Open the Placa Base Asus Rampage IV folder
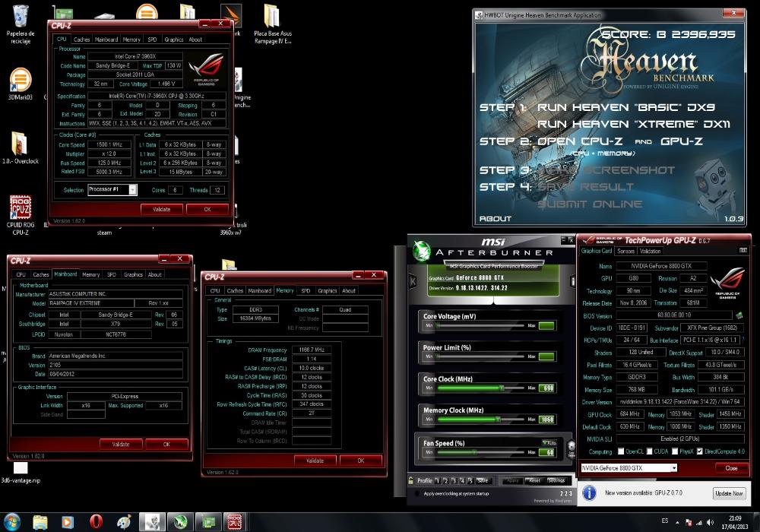This screenshot has height=532, width=760. point(272,24)
